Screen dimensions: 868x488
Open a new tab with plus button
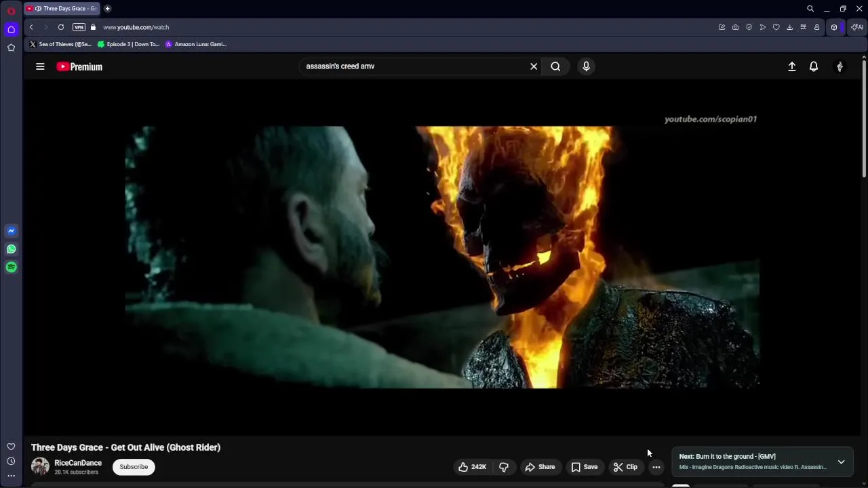[x=107, y=9]
